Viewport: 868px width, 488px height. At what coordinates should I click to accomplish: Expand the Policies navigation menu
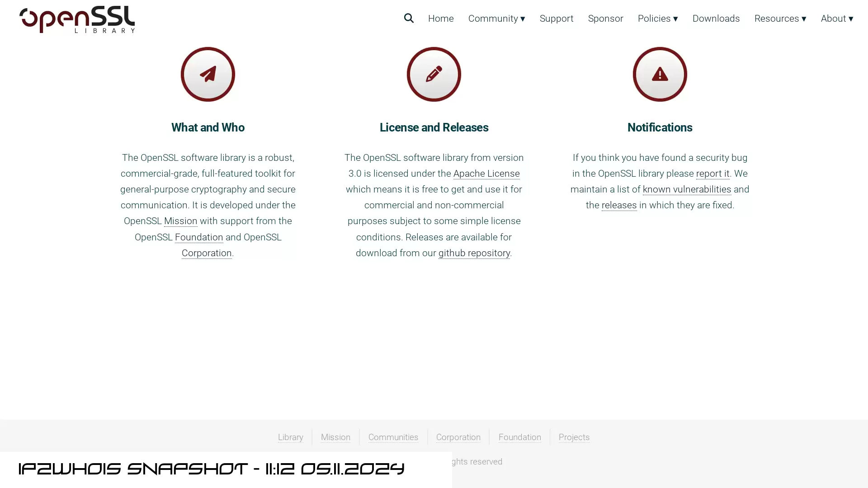point(658,19)
